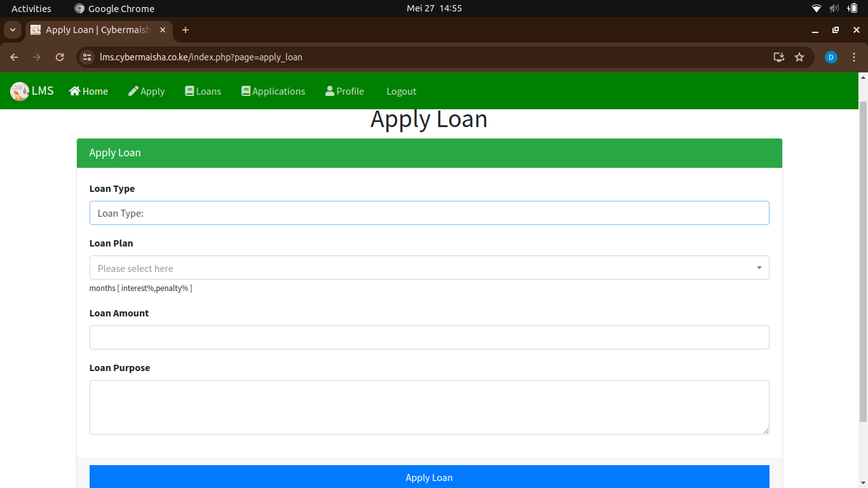Click the page vertical scrollbar
The width and height of the screenshot is (868, 488).
863,261
